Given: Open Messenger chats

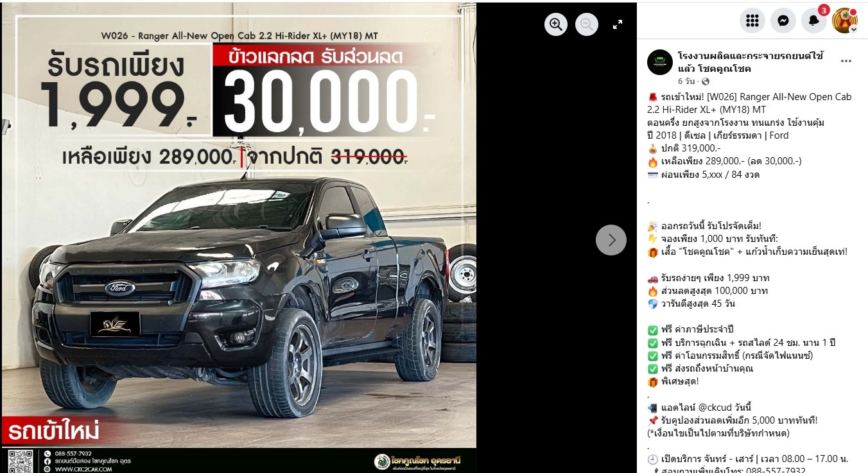Looking at the screenshot, I should click(x=783, y=21).
